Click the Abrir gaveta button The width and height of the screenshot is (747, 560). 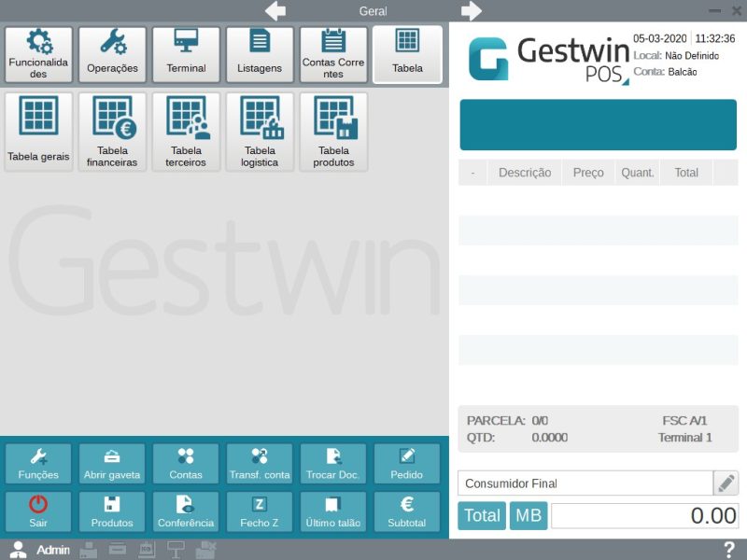click(112, 464)
